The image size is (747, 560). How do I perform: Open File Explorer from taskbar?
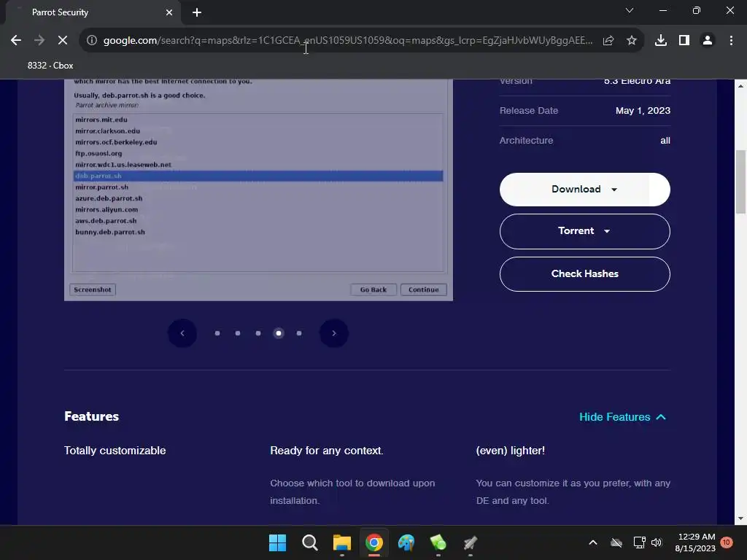(342, 542)
